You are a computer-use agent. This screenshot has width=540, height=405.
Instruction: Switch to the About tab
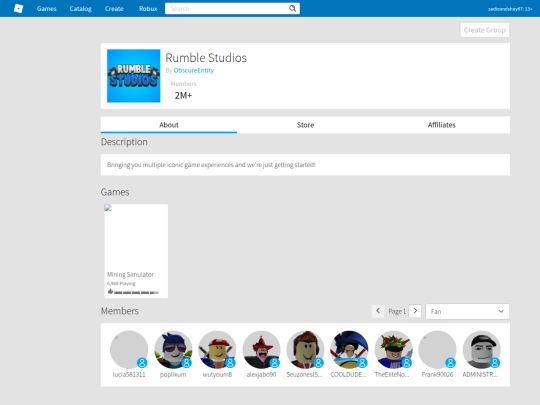169,125
